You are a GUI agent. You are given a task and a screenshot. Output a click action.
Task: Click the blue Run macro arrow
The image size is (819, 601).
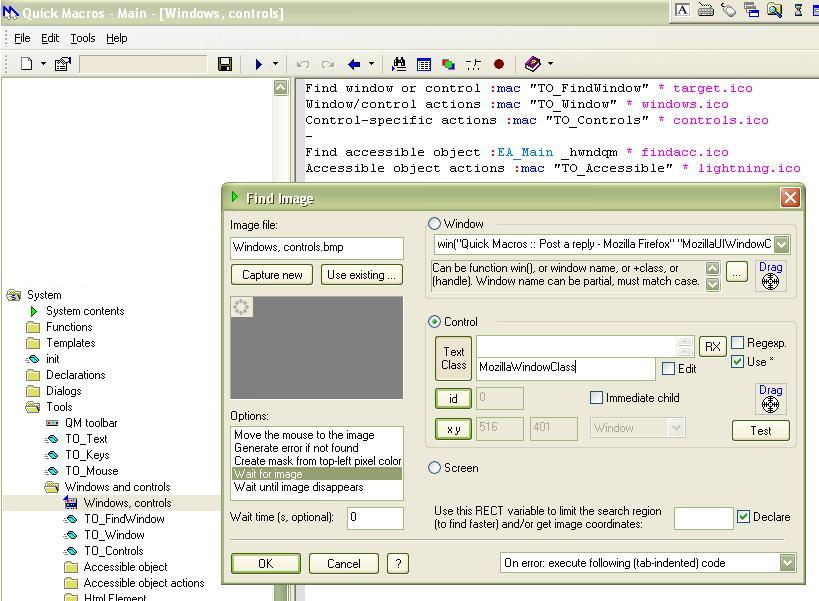(x=259, y=64)
